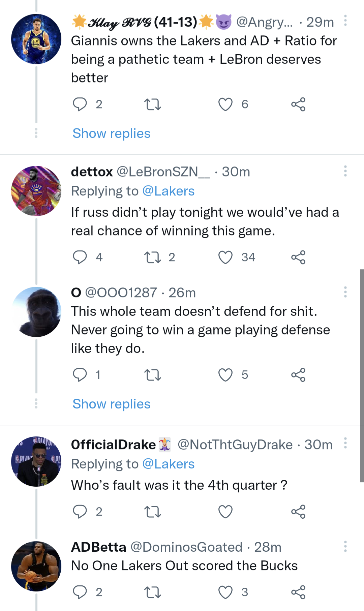
Task: Reply to Klay RVG's Giannis tweet
Action: click(x=80, y=104)
